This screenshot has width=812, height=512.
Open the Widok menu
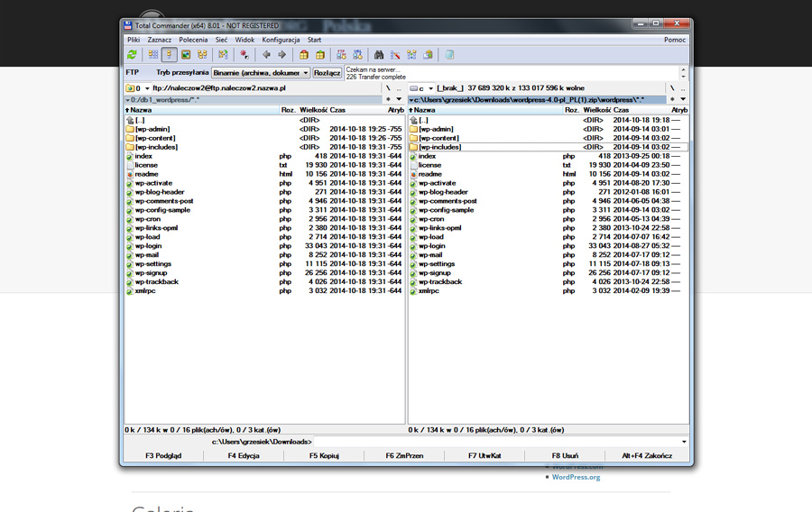(x=245, y=40)
